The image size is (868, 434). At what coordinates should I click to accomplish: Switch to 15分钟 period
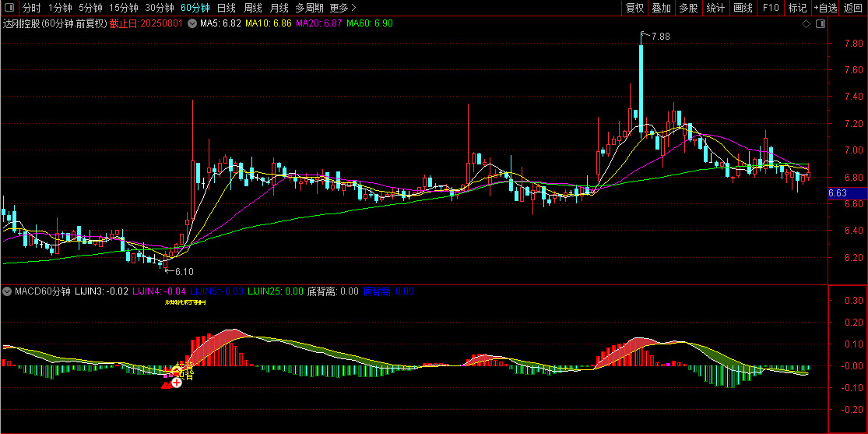click(x=124, y=8)
